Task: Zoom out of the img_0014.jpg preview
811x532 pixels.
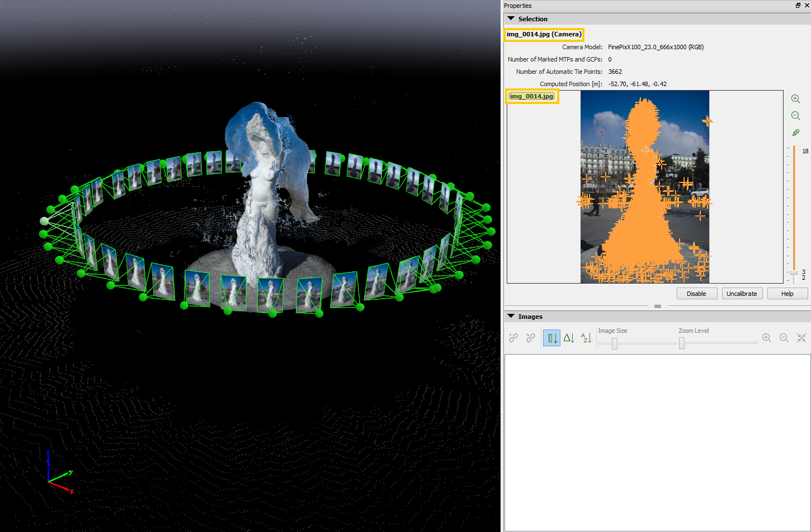Action: point(795,116)
